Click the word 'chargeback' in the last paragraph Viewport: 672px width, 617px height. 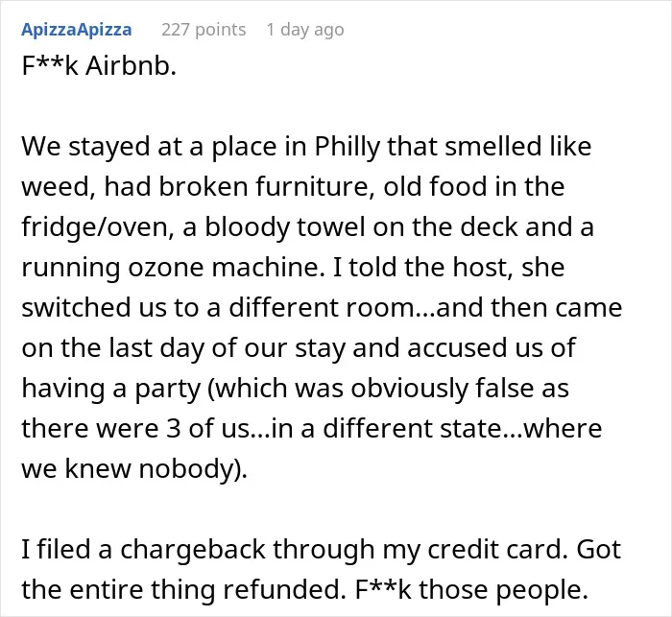pyautogui.click(x=192, y=550)
